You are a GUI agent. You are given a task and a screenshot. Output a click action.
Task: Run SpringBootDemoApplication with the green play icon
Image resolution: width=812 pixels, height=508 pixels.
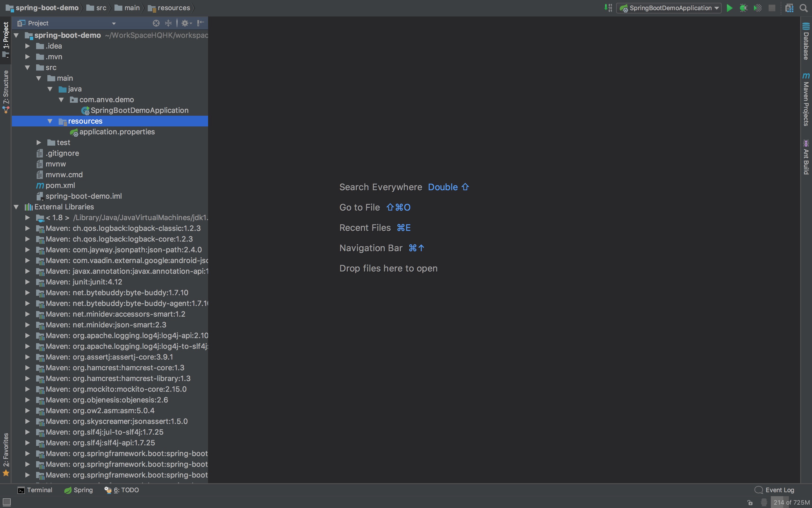(x=729, y=8)
